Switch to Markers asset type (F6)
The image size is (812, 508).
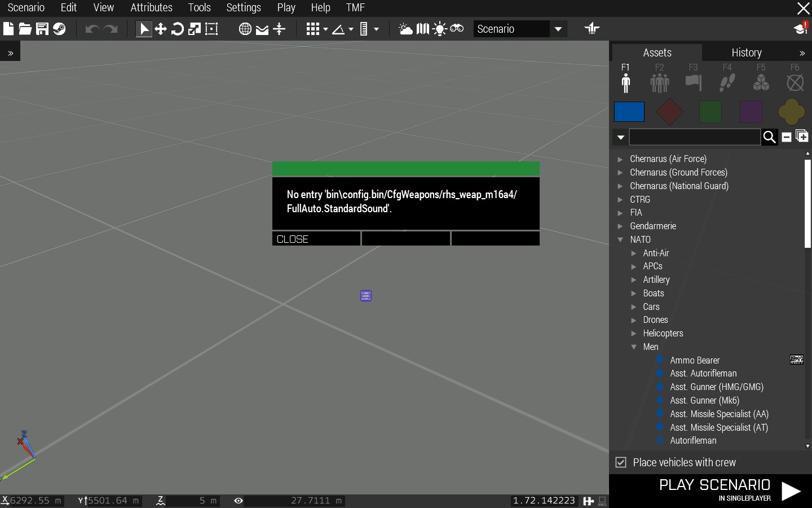(795, 82)
